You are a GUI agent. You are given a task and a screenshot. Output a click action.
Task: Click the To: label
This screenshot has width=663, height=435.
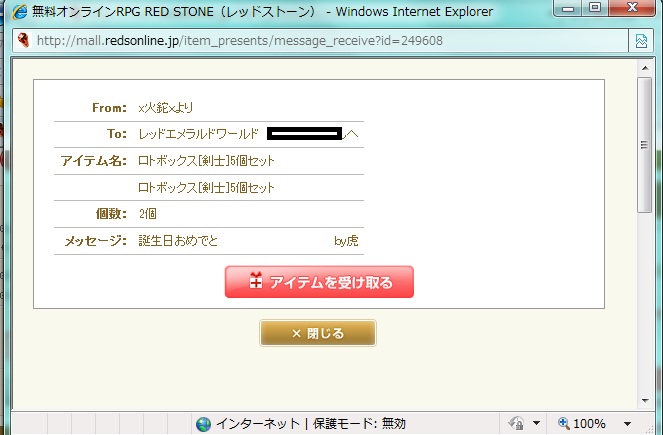click(x=117, y=134)
